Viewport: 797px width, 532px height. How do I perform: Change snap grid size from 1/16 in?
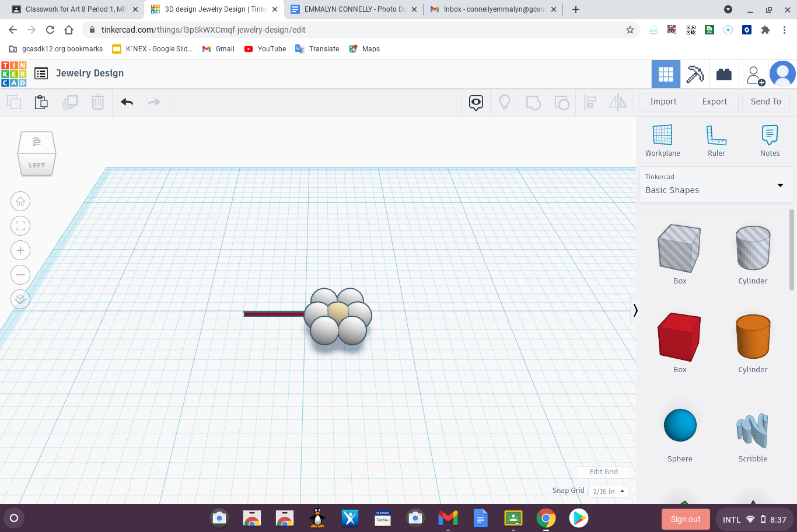pos(609,491)
